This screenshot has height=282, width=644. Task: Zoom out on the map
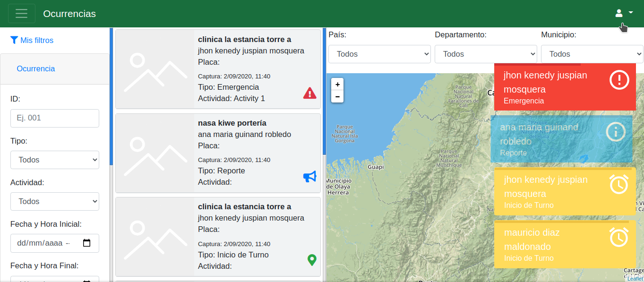click(337, 97)
